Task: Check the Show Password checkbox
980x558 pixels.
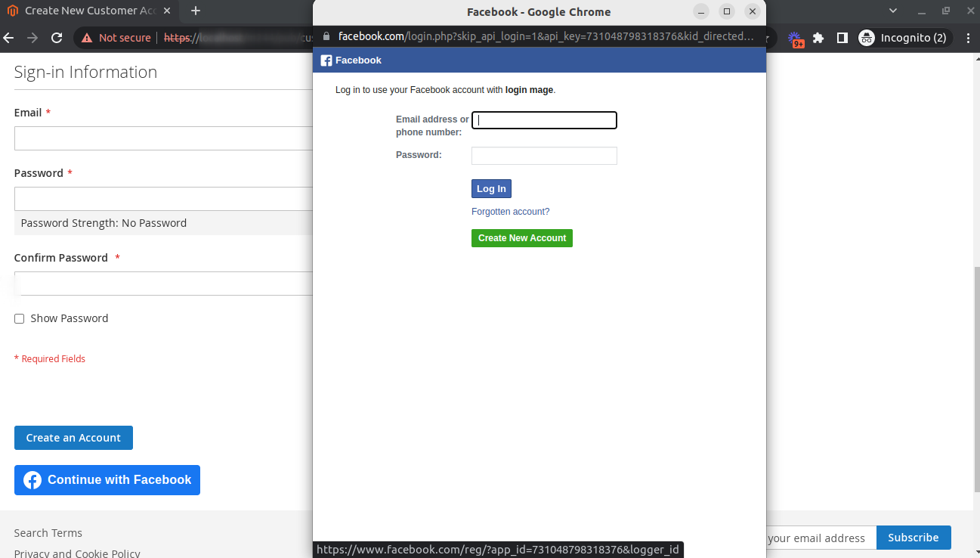Action: 19,318
